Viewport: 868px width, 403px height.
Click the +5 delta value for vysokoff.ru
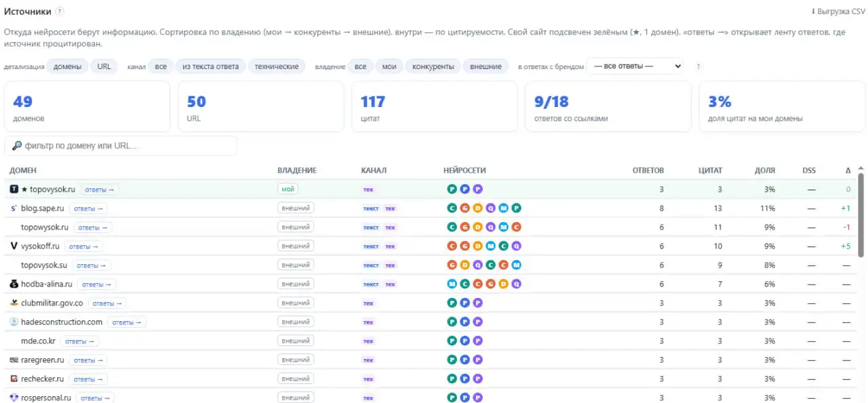(x=845, y=247)
